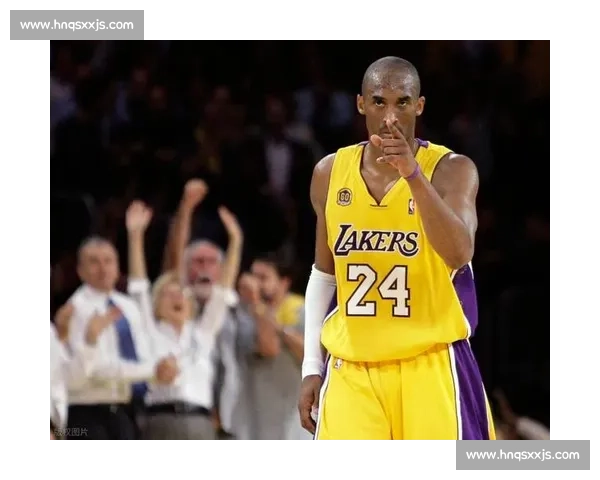Open the photo of the Lakers number 24 player
The image size is (600, 480).
pos(300,240)
